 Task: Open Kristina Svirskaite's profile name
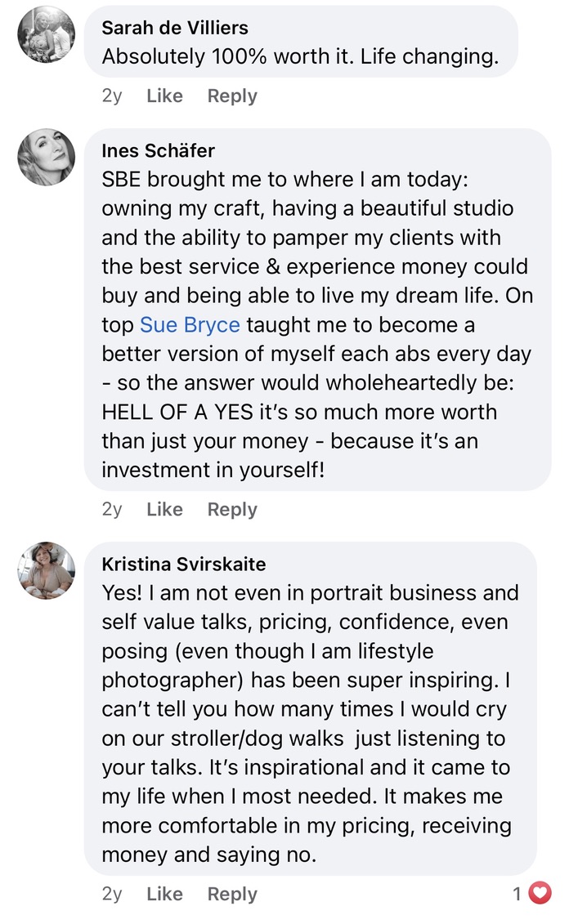click(x=184, y=565)
